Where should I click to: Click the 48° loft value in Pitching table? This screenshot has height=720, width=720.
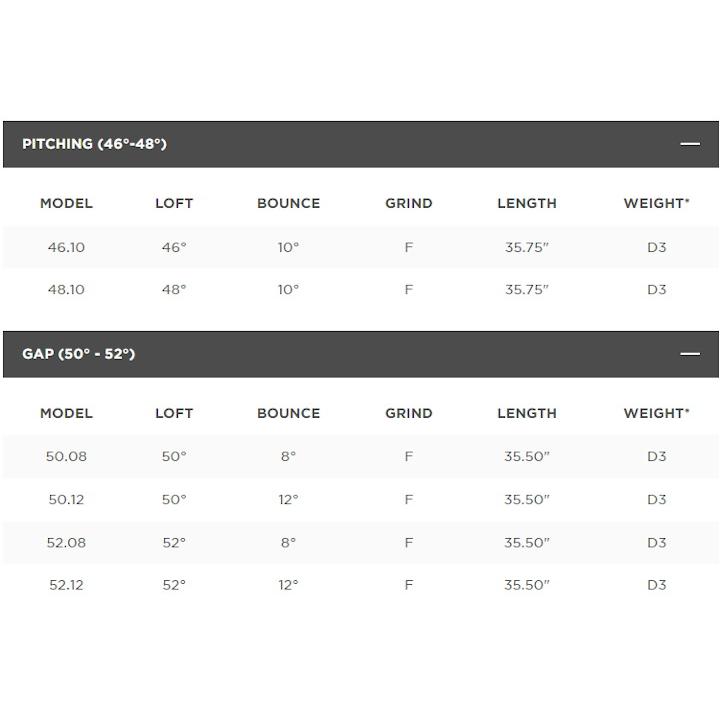[x=174, y=289]
